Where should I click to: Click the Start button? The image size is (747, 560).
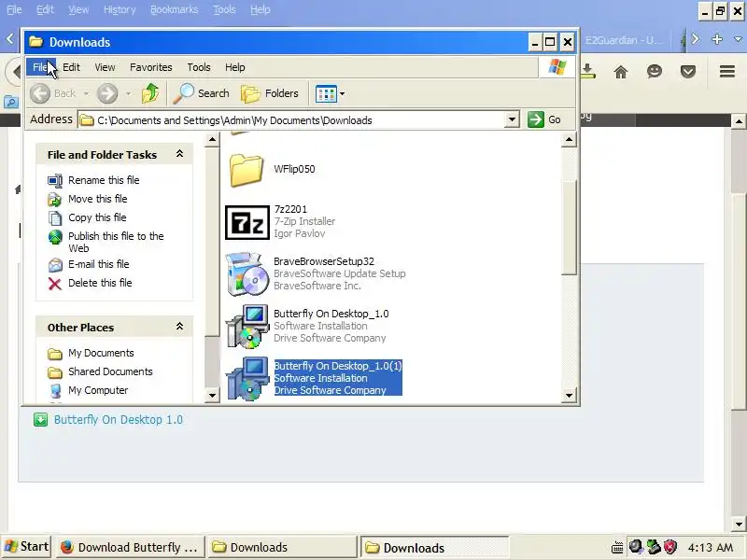pyautogui.click(x=27, y=546)
